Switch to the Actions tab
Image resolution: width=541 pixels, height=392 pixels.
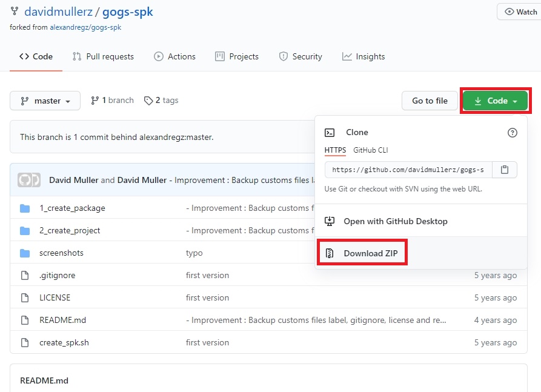tap(174, 56)
